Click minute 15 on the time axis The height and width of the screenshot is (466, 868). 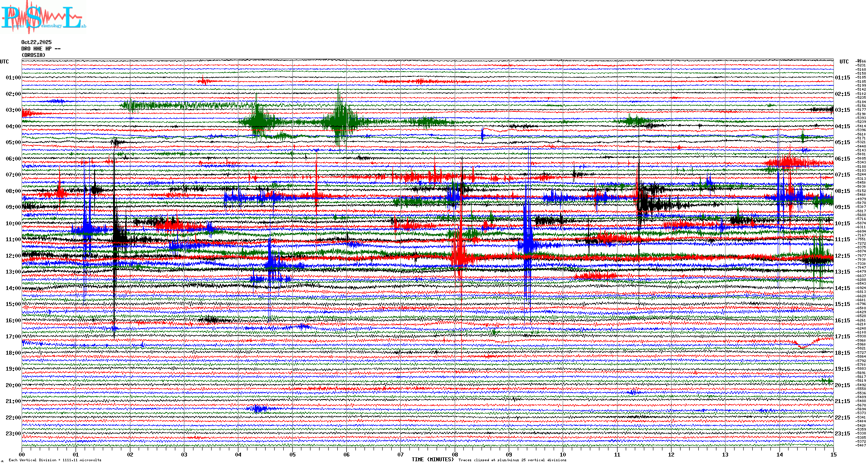[x=833, y=455]
